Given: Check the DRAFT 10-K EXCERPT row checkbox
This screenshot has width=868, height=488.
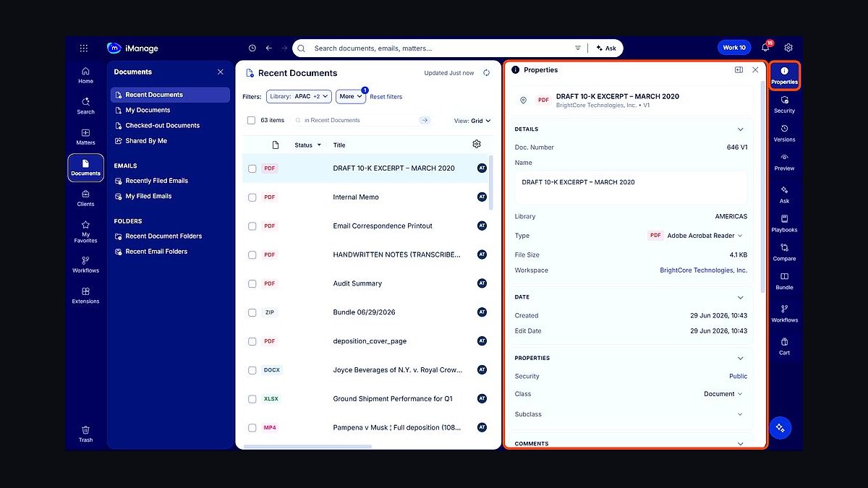Looking at the screenshot, I should (x=252, y=168).
